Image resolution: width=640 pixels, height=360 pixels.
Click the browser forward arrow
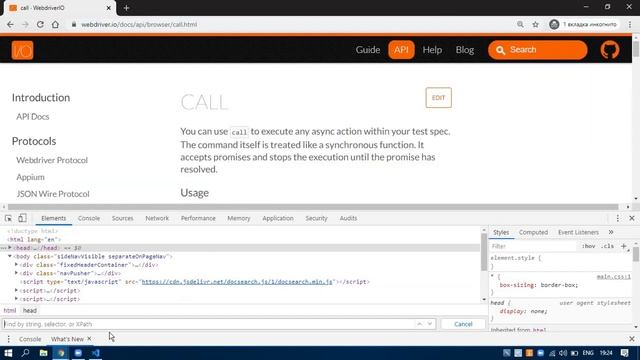[x=25, y=24]
